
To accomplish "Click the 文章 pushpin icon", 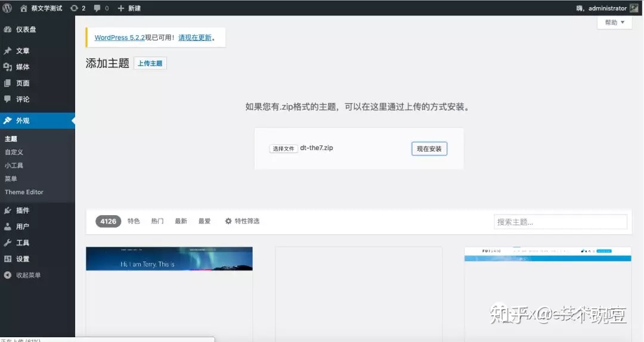I will pos(7,51).
